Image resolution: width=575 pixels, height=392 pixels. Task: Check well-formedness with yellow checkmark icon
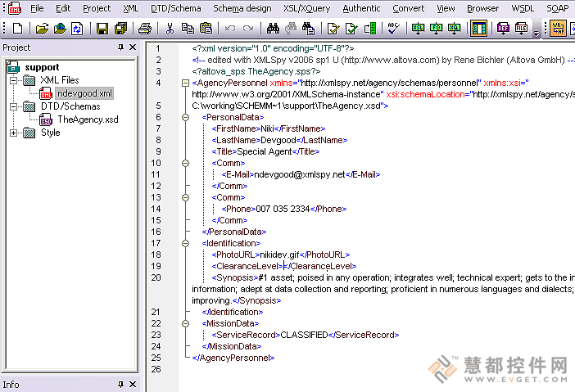click(333, 28)
